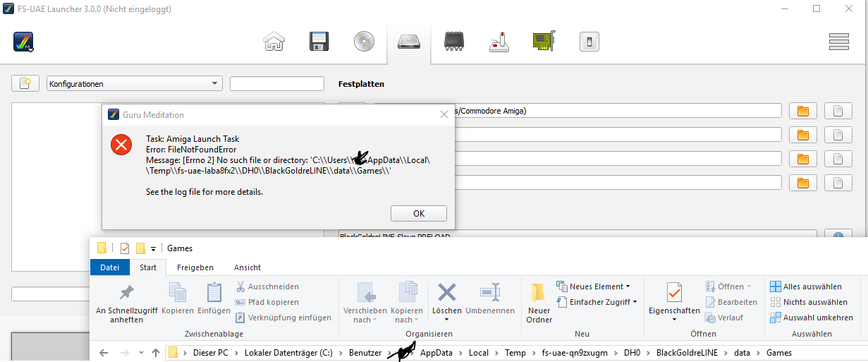Viewport: 868px width, 362px height.
Task: Click the BlackGoldreLINE breadcrumb segment
Action: (x=688, y=352)
